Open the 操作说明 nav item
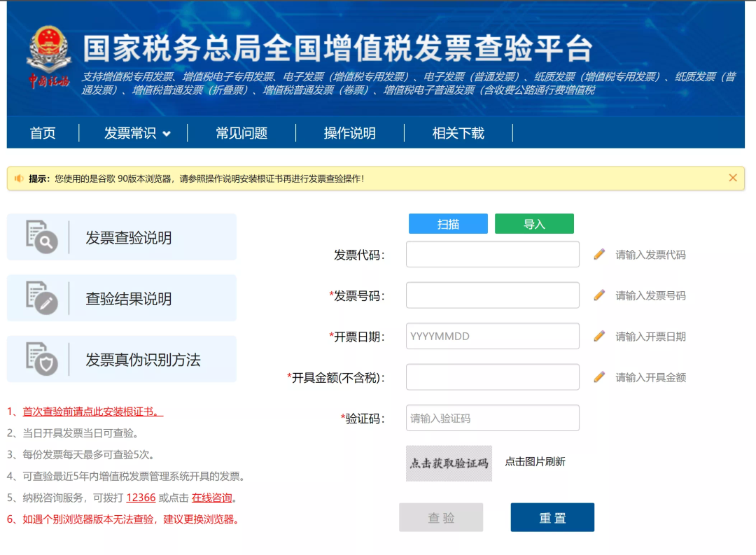Image resolution: width=756 pixels, height=555 pixels. point(350,133)
